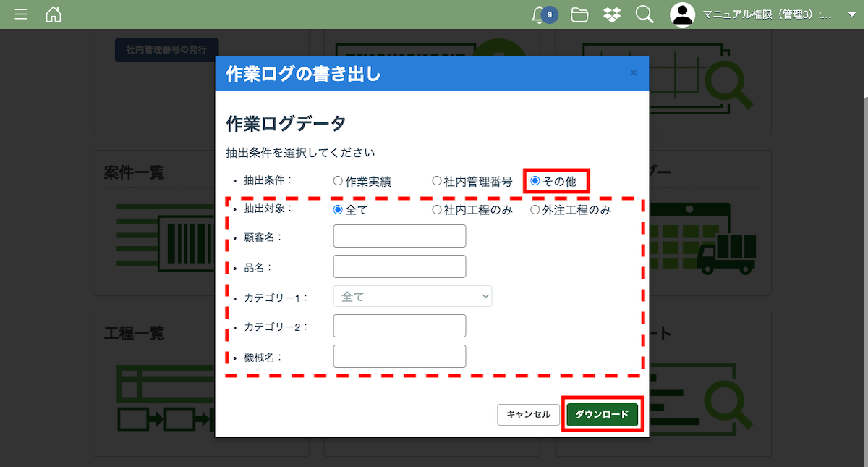
Task: Expand the カテゴリー1 dropdown
Action: point(412,297)
